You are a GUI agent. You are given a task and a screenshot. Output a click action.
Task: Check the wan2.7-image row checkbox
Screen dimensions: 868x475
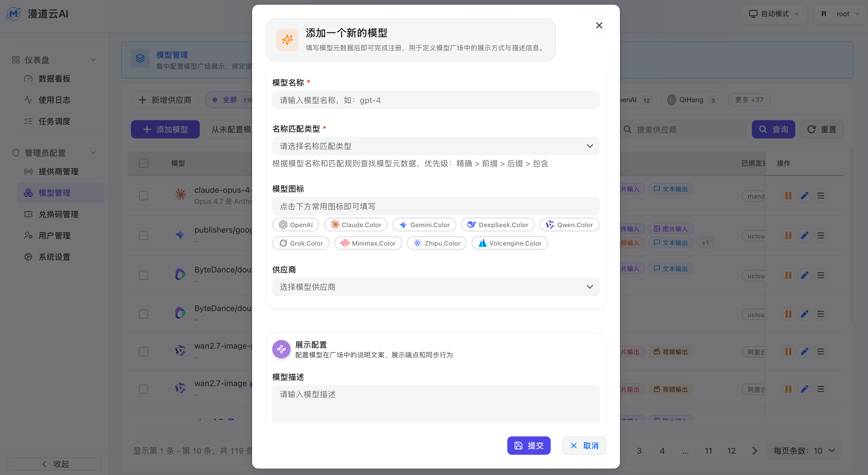click(x=144, y=389)
